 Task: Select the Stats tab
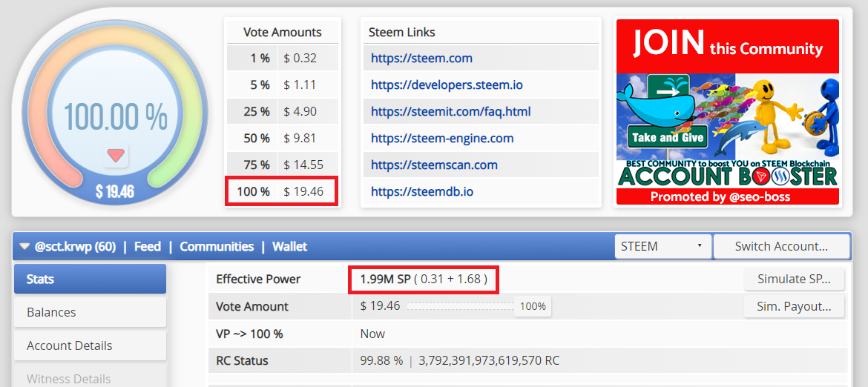point(90,279)
